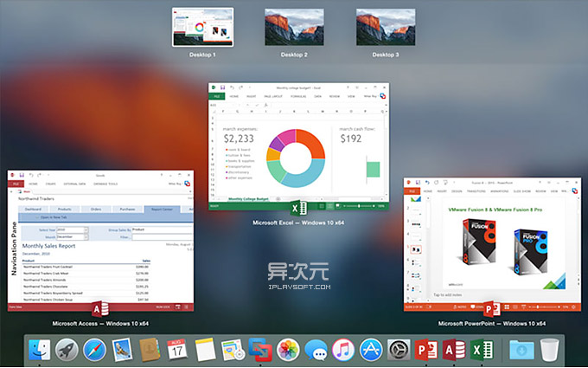Open Safari compass icon in Dock
This screenshot has width=588, height=368.
(x=94, y=350)
